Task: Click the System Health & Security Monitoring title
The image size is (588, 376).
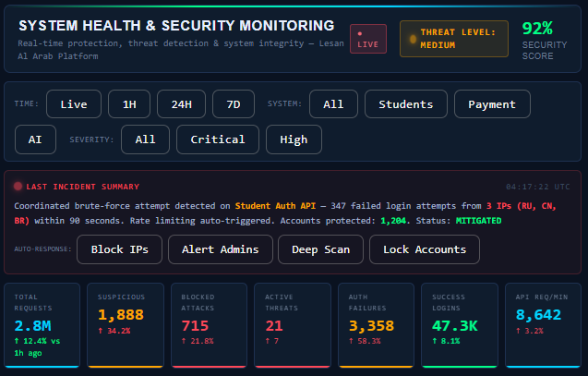Action: pyautogui.click(x=176, y=26)
